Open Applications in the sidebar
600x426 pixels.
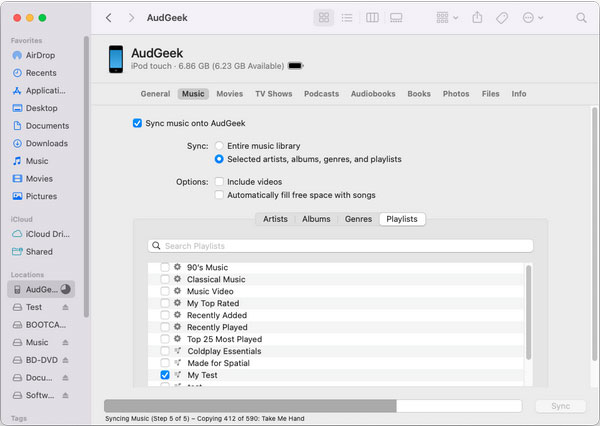[x=39, y=90]
